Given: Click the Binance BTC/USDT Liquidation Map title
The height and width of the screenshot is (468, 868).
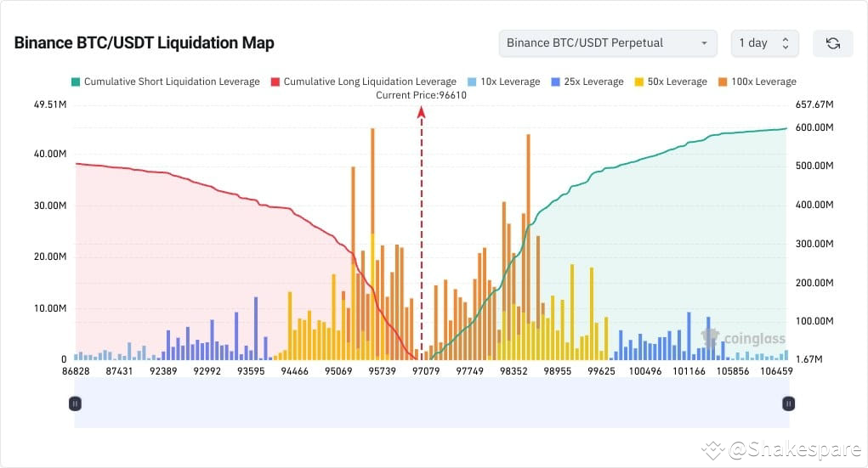Looking at the screenshot, I should 144,42.
